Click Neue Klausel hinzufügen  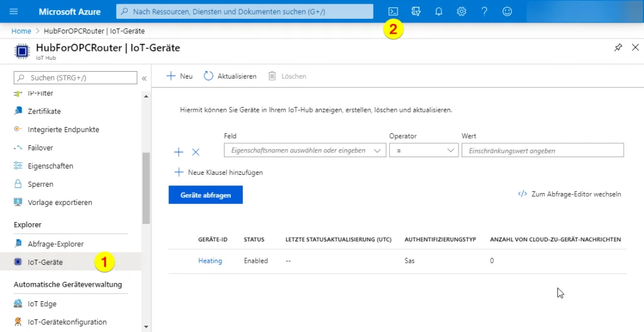225,172
